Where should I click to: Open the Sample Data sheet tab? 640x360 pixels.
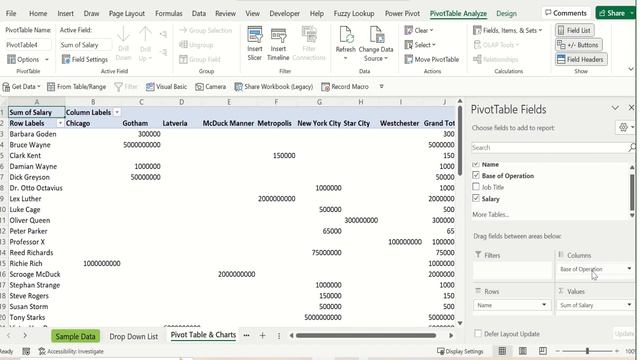tap(76, 336)
